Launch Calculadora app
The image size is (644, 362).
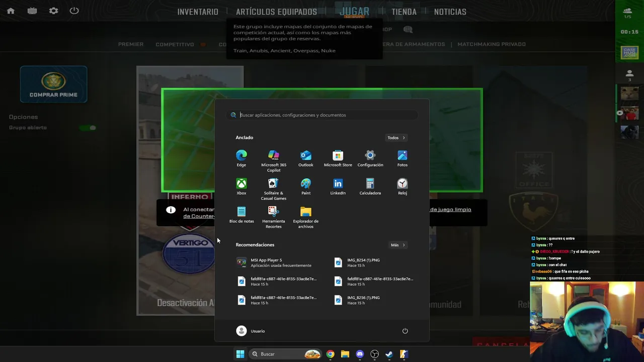pos(370,187)
